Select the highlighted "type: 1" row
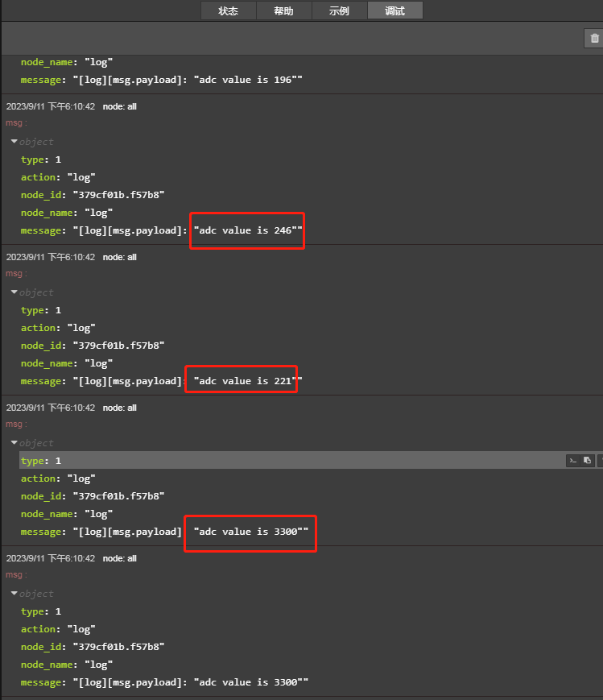Viewport: 603px width, 700px height. (41, 461)
